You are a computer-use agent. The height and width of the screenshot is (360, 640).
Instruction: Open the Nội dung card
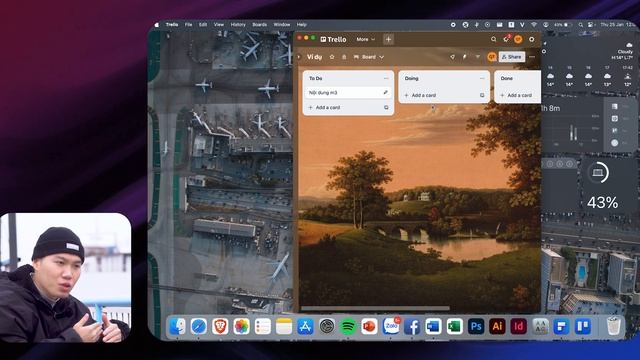click(x=348, y=93)
